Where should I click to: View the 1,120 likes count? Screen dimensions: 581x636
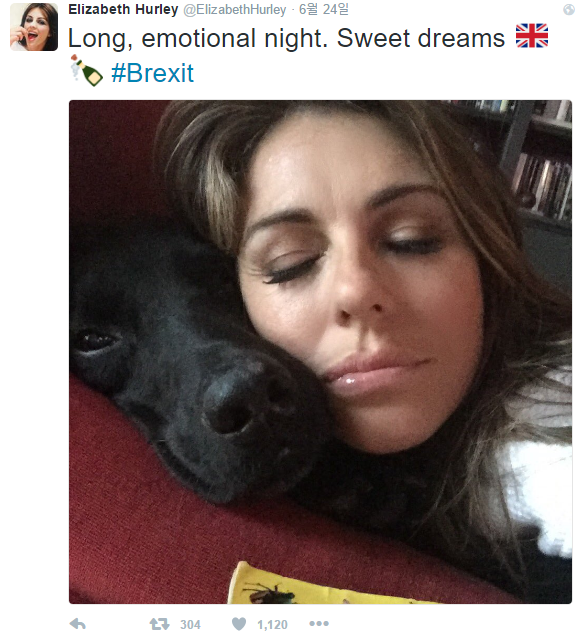click(x=272, y=624)
